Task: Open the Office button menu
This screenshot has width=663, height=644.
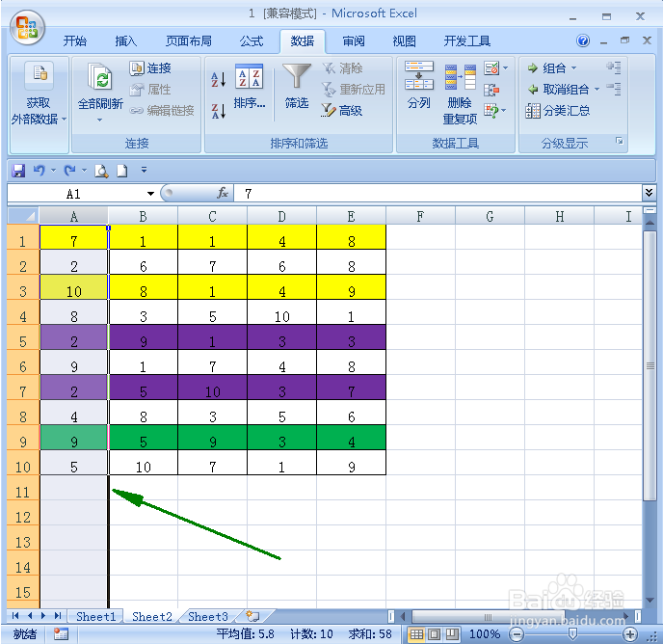Action: pyautogui.click(x=28, y=28)
